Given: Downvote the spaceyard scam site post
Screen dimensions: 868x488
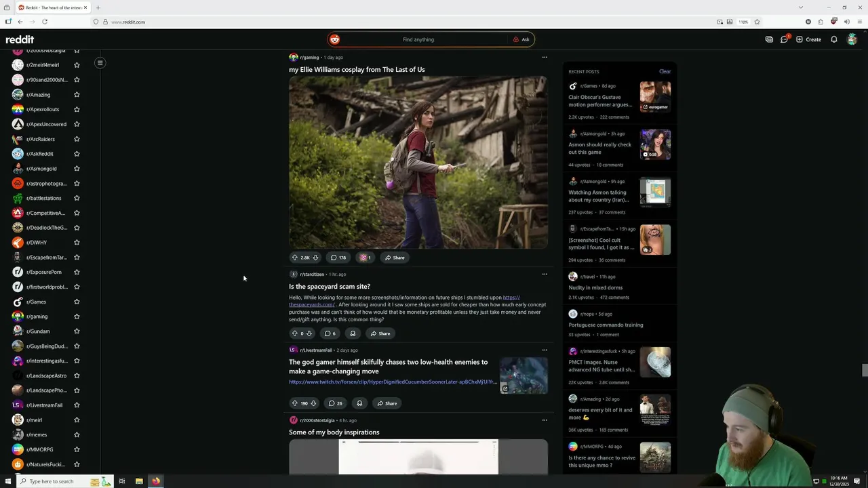Looking at the screenshot, I should (x=309, y=333).
